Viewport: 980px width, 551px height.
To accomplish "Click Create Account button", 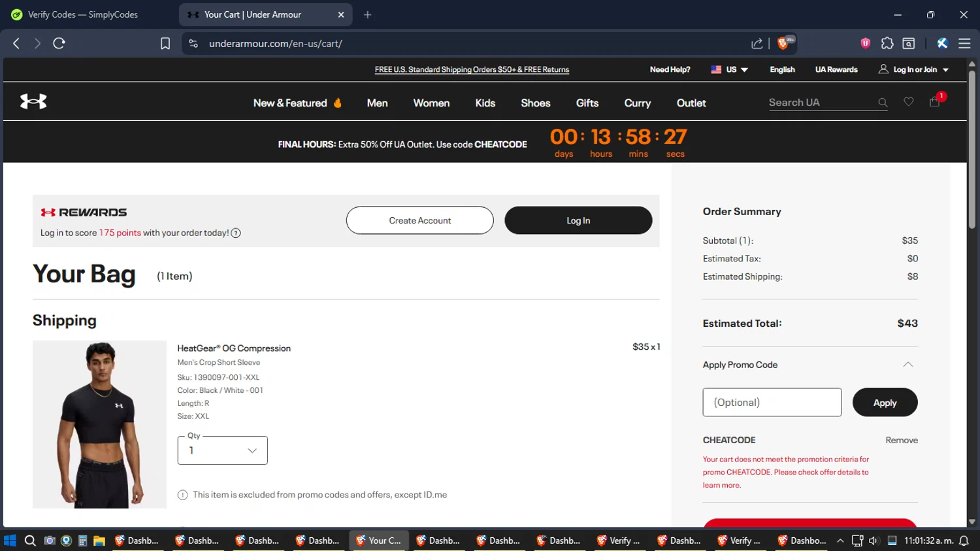I will [420, 220].
